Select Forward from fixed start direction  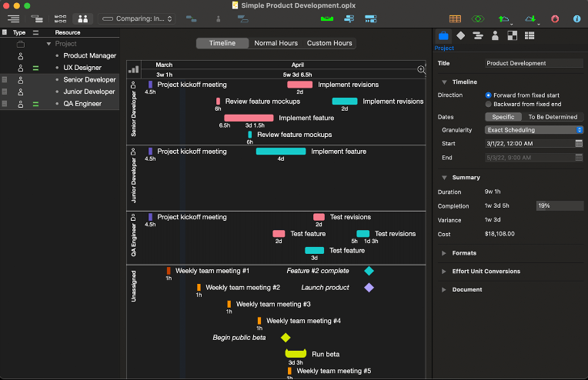point(489,95)
